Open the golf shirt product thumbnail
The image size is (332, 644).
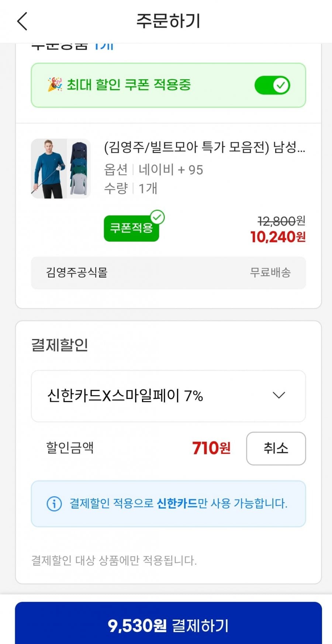61,169
